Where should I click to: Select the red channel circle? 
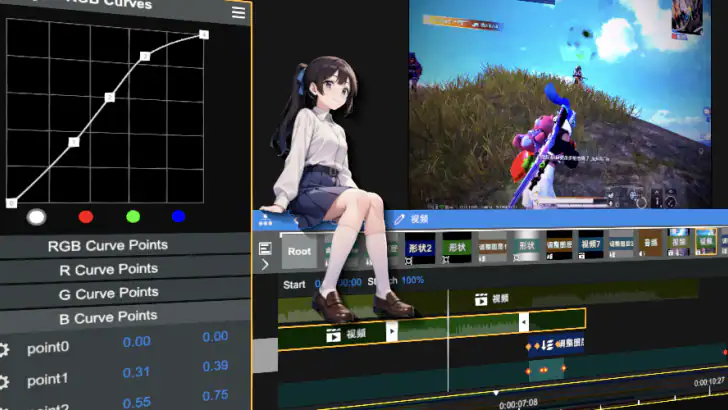point(86,217)
